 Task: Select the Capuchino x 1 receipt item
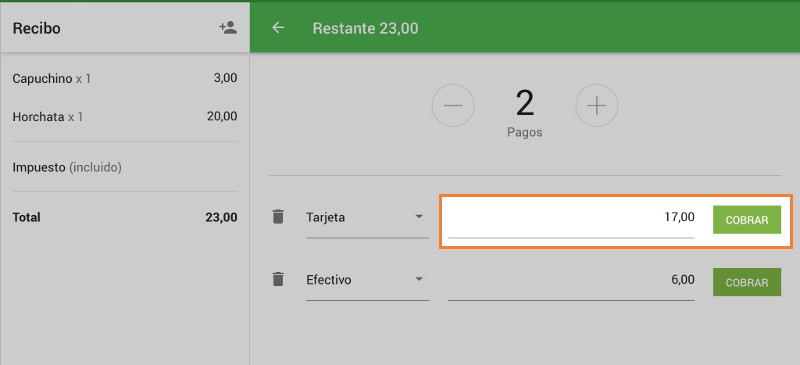coord(124,79)
